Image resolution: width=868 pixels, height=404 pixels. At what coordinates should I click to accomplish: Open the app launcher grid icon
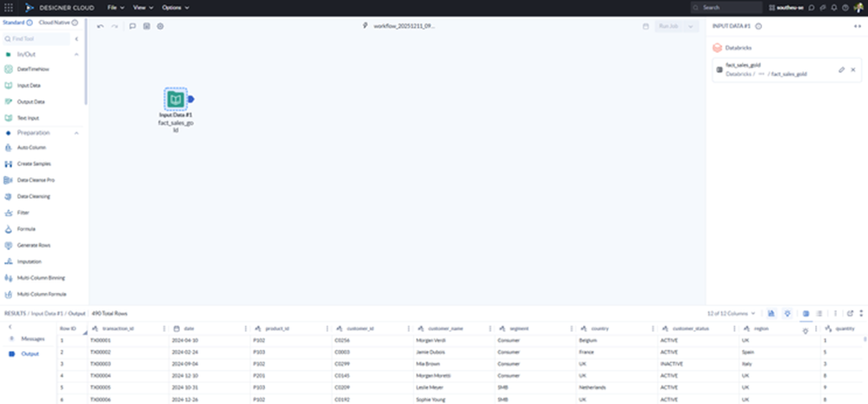[x=9, y=8]
